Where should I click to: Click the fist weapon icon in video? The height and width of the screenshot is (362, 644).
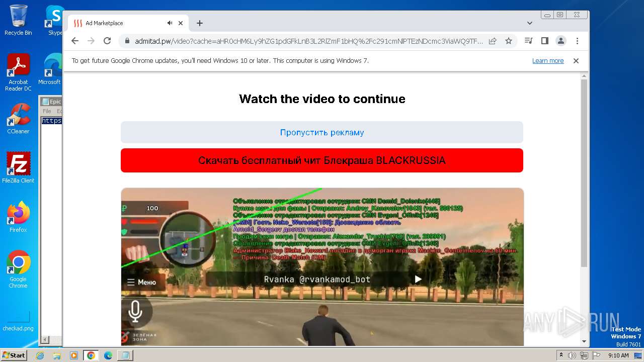137,254
